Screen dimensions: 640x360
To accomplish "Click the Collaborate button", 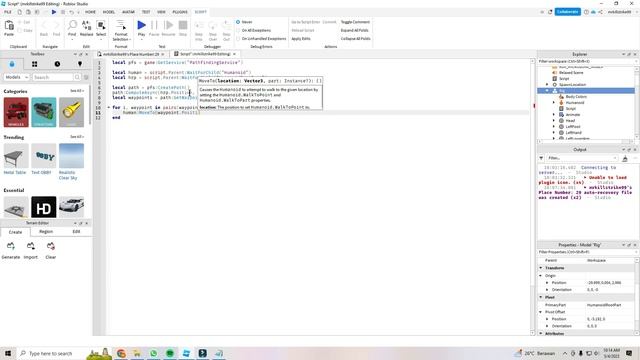I will [567, 12].
